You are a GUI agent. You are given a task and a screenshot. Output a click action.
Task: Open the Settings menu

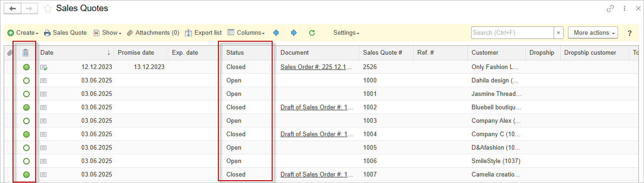click(346, 33)
